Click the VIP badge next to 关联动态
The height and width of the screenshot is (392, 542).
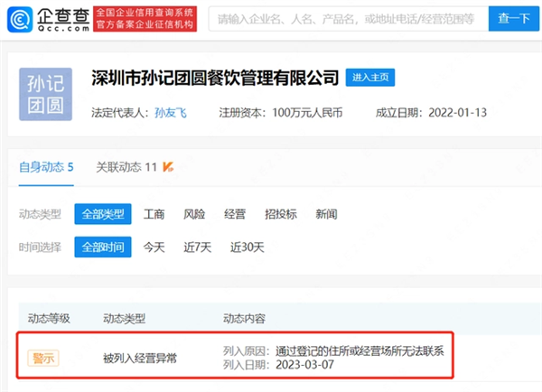pyautogui.click(x=168, y=167)
